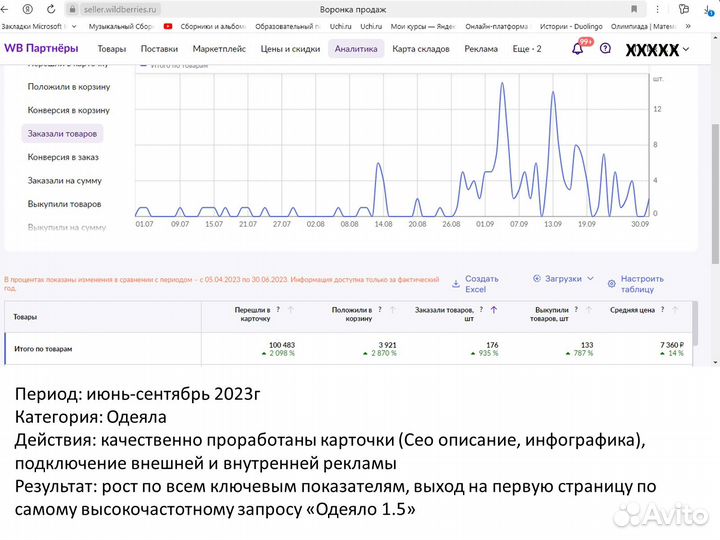Expand the bookmarks overflow chevron
720x540 pixels.
(688, 27)
